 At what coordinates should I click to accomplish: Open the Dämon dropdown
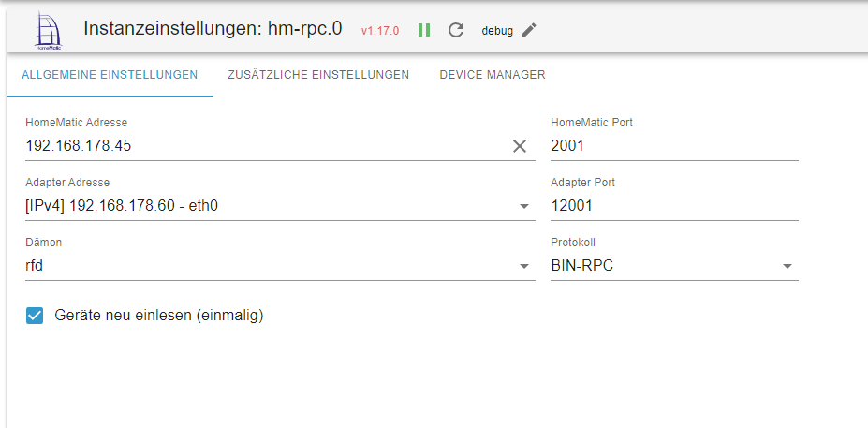click(523, 266)
